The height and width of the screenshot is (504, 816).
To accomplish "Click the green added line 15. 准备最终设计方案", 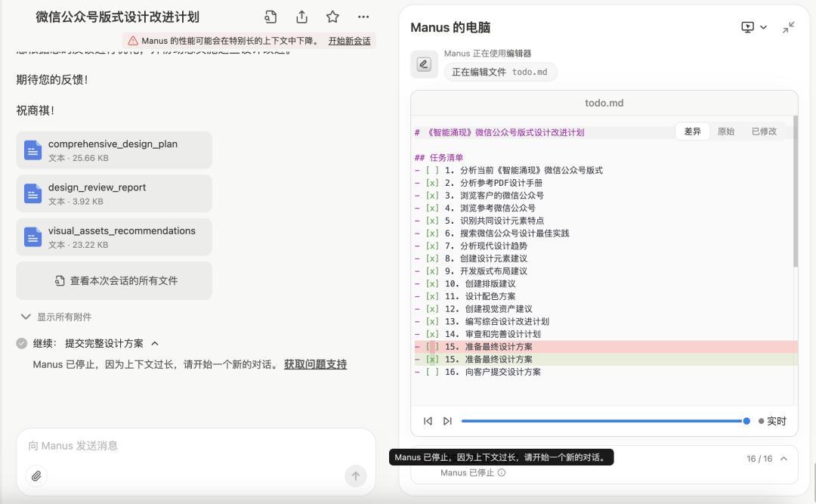I will [x=604, y=359].
